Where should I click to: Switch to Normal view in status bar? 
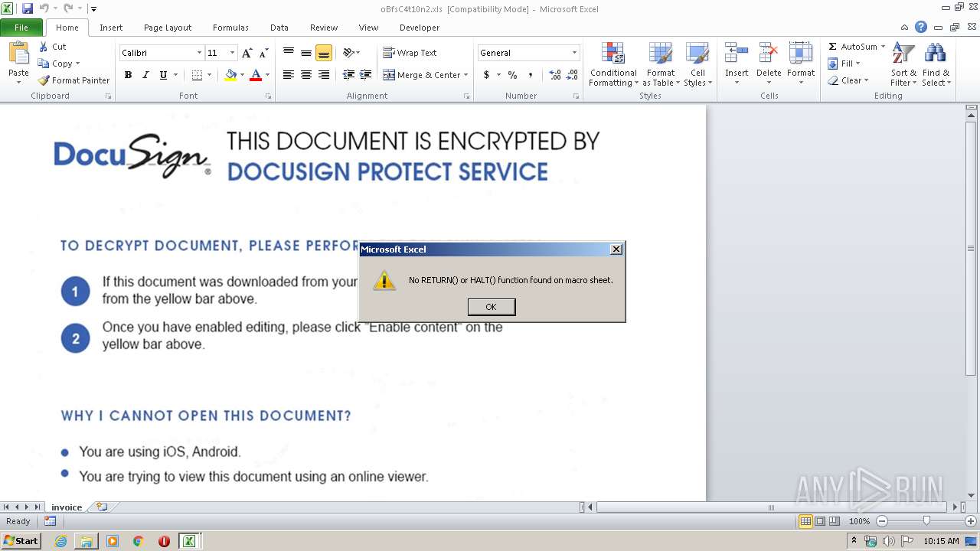805,521
